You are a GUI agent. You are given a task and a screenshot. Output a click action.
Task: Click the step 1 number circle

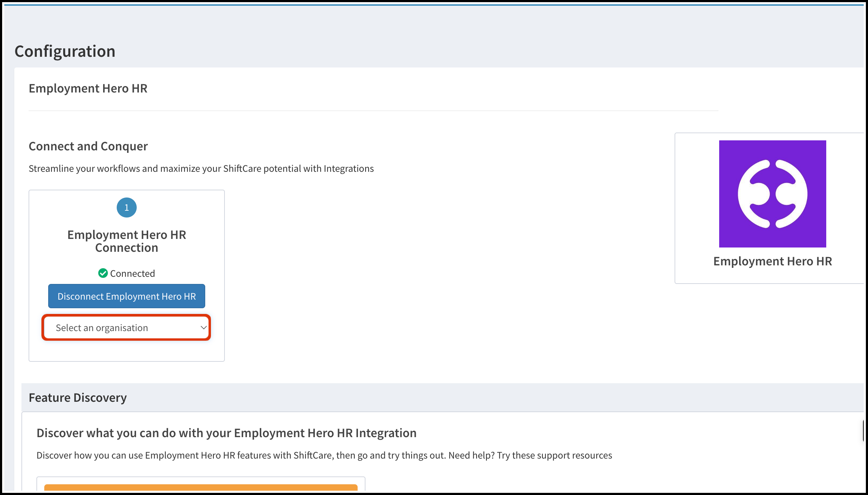coord(126,207)
